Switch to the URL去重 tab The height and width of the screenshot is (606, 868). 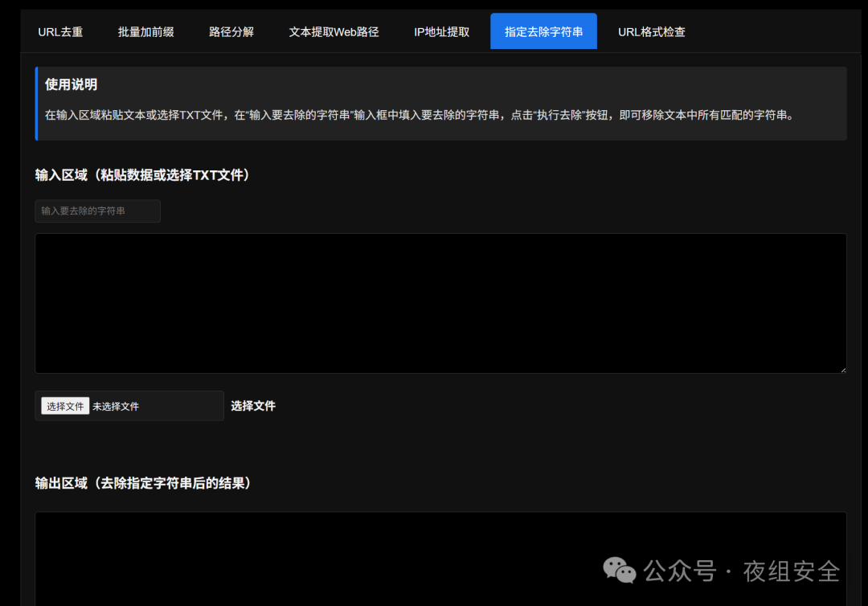click(61, 31)
